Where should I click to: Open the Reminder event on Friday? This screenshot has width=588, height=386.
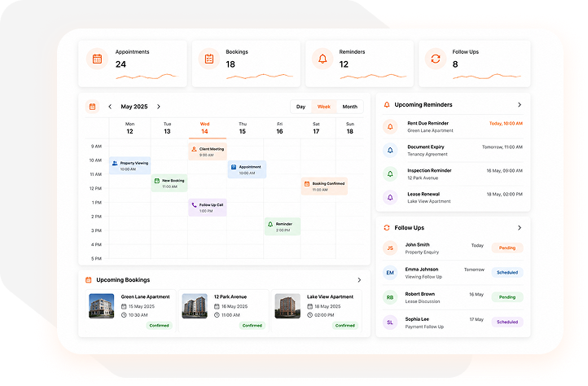pyautogui.click(x=283, y=226)
